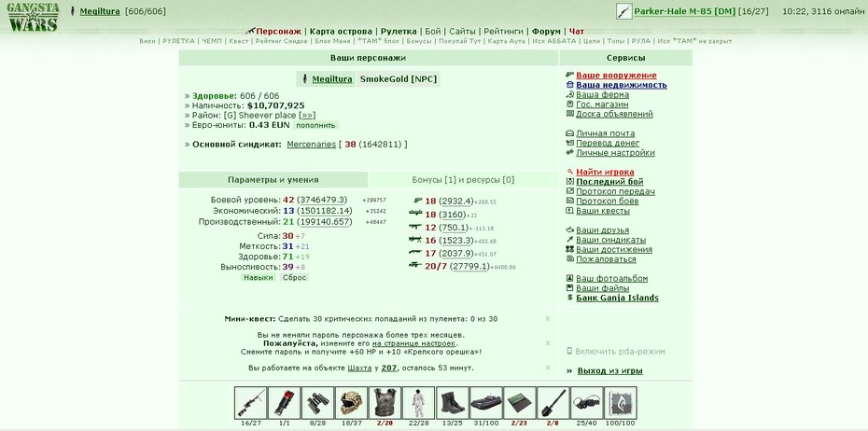Click the black boots item 13/25

(x=453, y=403)
